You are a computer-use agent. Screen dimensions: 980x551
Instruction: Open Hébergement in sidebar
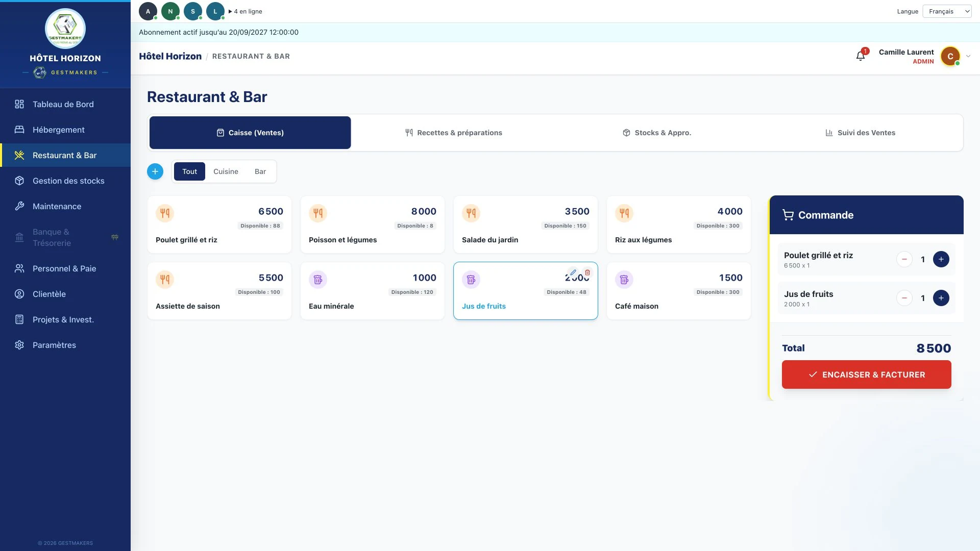pyautogui.click(x=65, y=130)
